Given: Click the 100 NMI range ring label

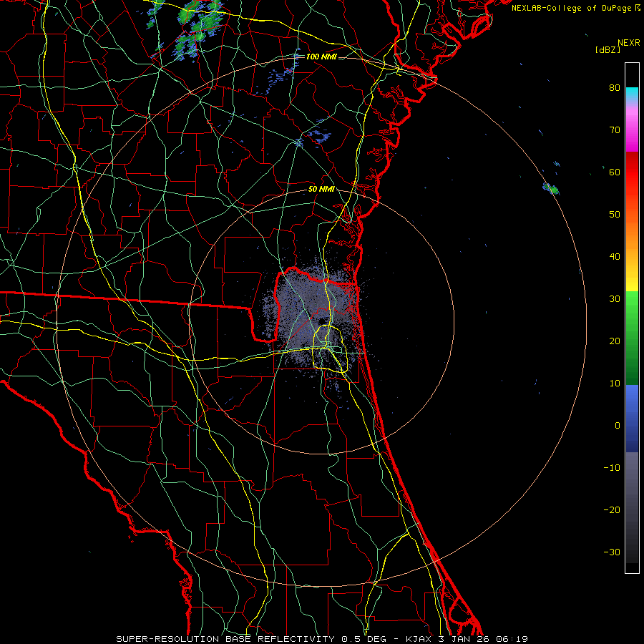Looking at the screenshot, I should click(x=321, y=57).
